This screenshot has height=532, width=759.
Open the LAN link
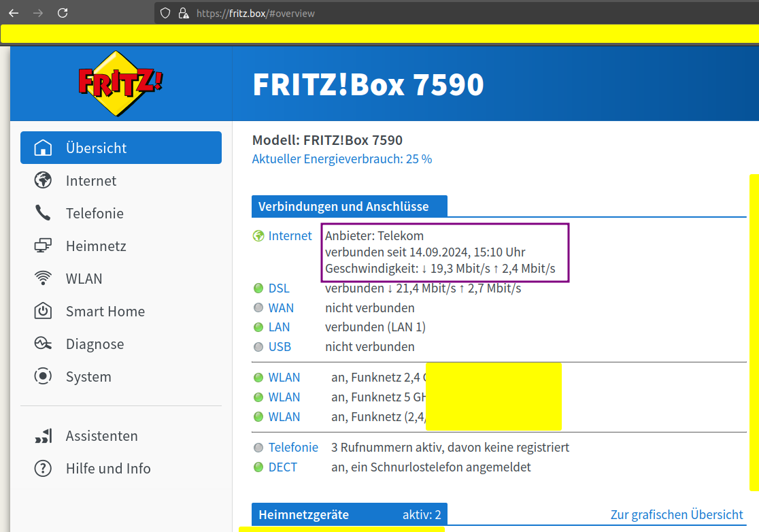point(280,327)
